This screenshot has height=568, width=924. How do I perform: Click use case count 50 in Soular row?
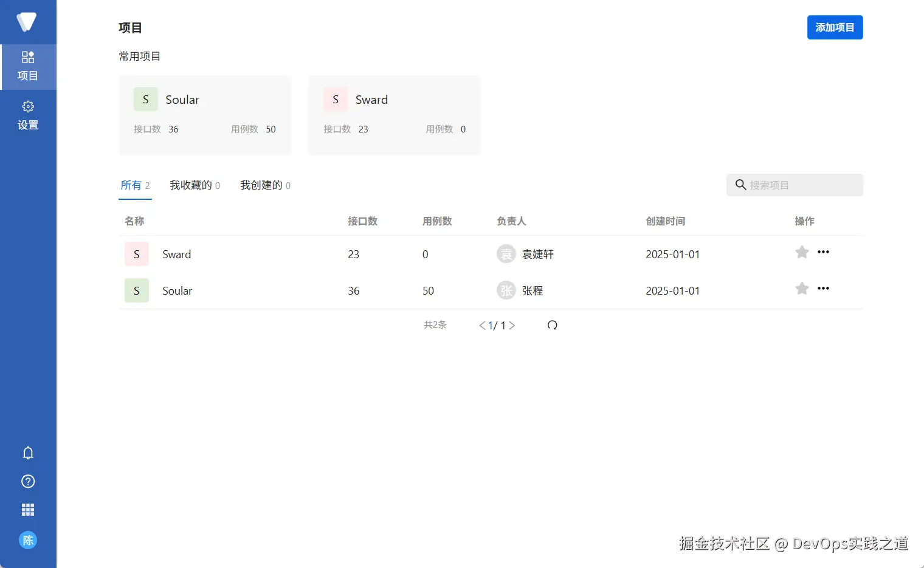[x=429, y=290]
